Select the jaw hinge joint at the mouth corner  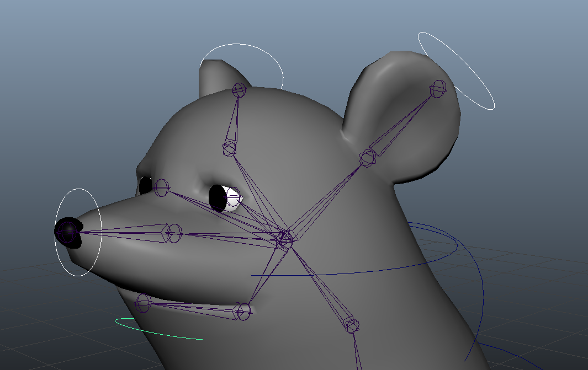[x=243, y=312]
